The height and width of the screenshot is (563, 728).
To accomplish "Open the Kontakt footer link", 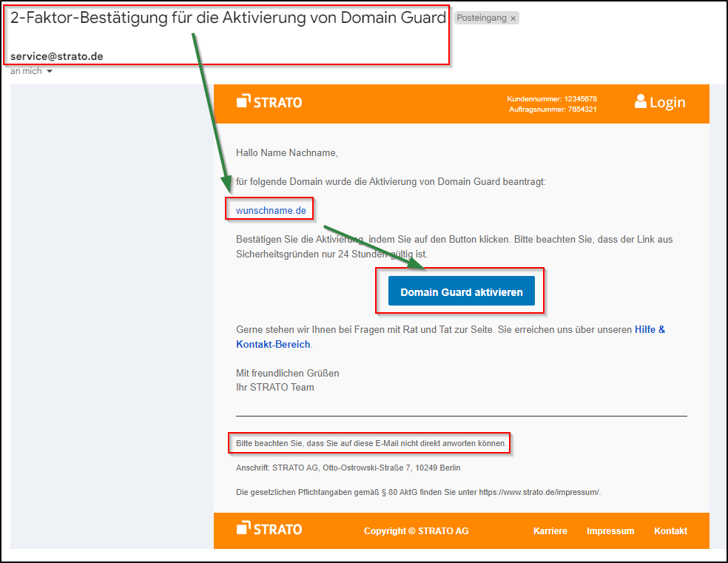I will coord(670,530).
